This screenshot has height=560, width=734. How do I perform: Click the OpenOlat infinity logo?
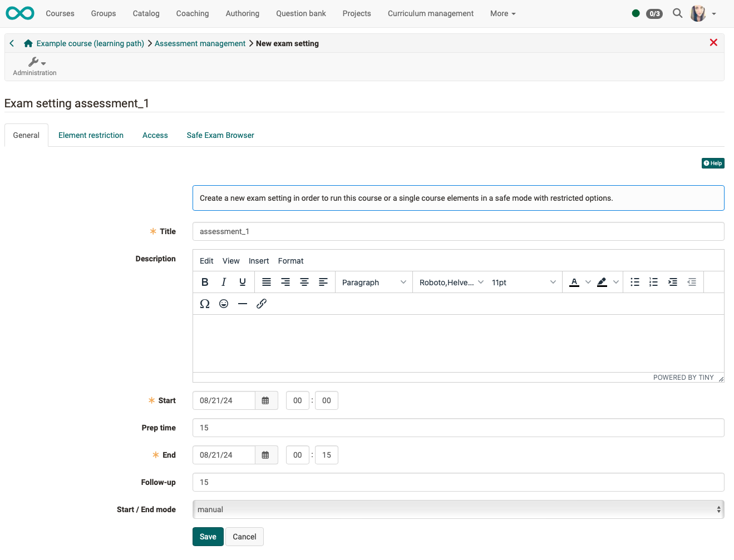click(20, 13)
